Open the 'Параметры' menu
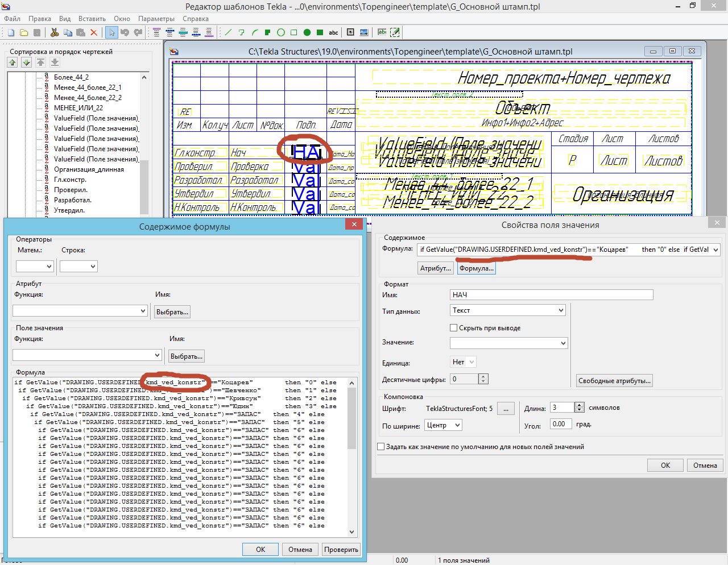This screenshot has height=565, width=728. [x=156, y=19]
